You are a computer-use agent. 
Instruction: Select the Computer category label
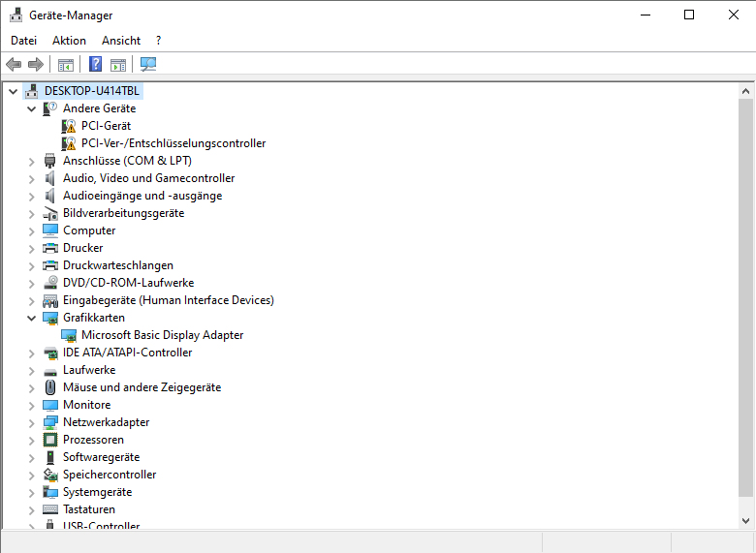[89, 230]
